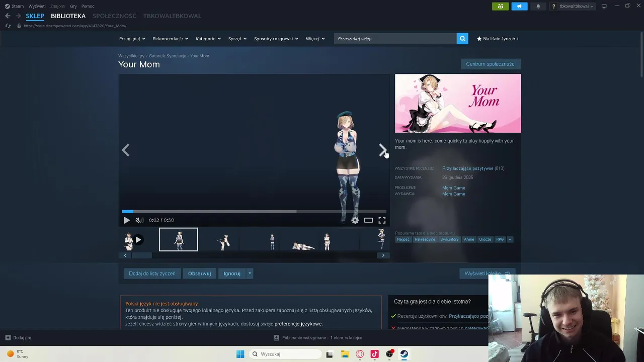Expand the Więcej dropdown

tap(315, 39)
